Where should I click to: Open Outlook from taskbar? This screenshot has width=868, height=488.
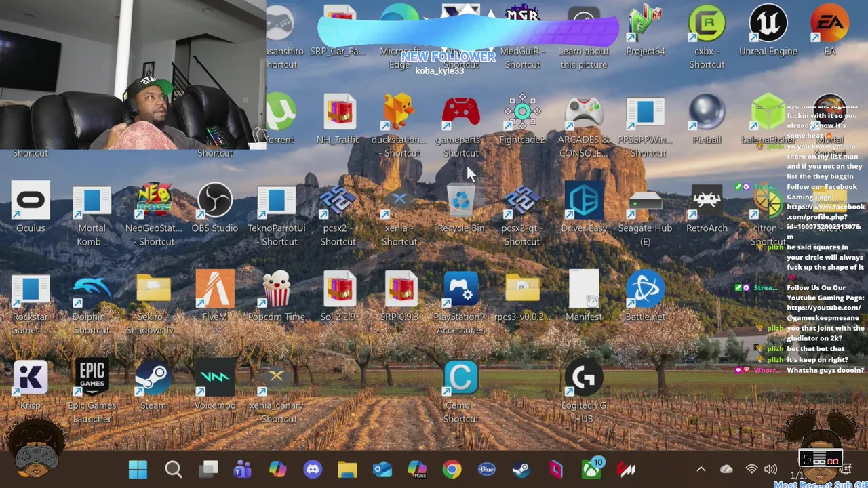pyautogui.click(x=382, y=469)
